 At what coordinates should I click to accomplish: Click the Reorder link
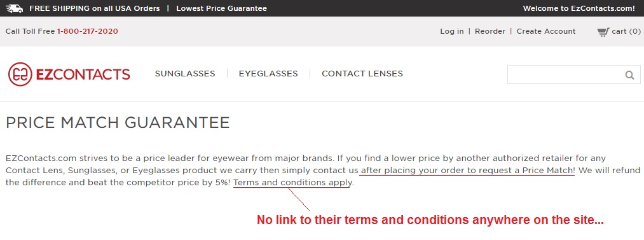point(490,31)
